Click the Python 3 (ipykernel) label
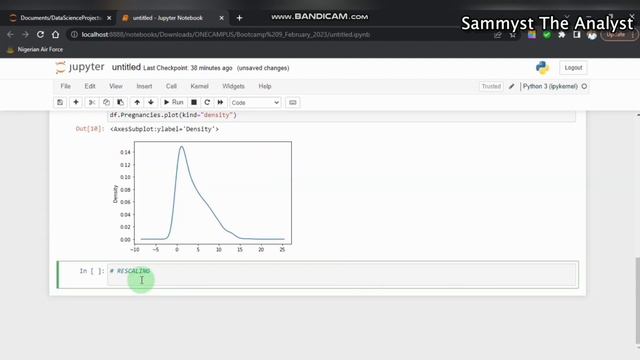This screenshot has height=360, width=640. click(x=550, y=87)
